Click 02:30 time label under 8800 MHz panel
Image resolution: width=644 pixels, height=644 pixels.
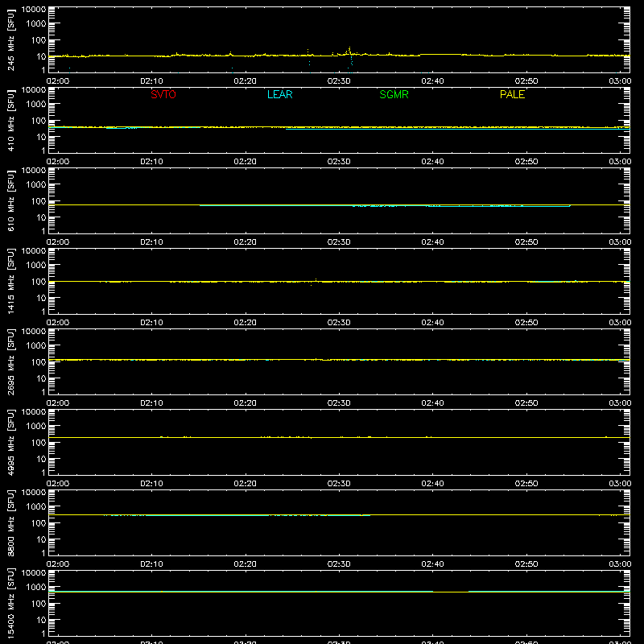pyautogui.click(x=339, y=564)
